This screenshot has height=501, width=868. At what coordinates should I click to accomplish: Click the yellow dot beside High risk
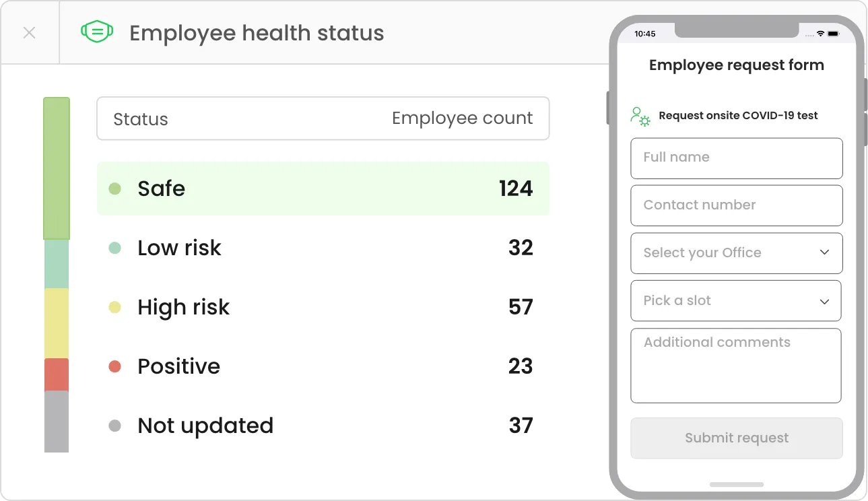pos(114,307)
